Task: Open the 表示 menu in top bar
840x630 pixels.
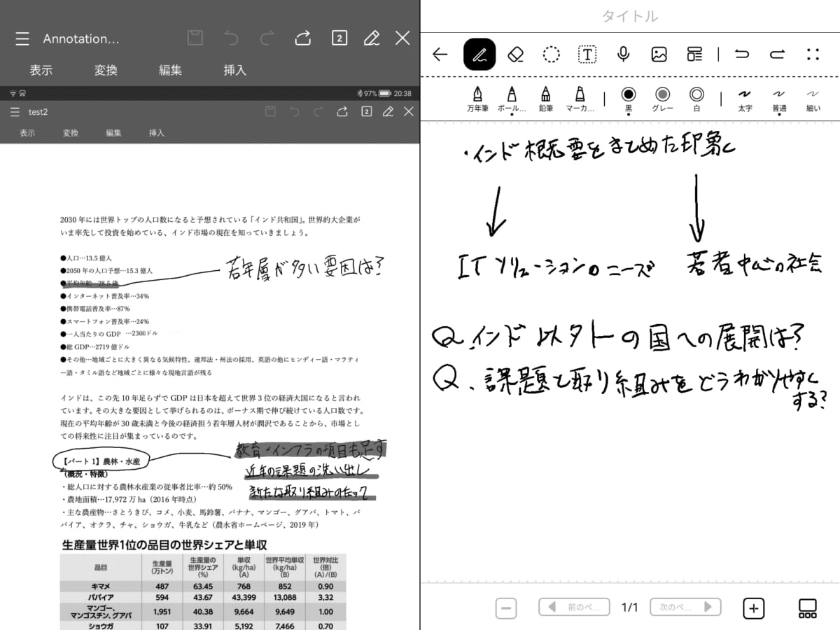Action: [x=41, y=70]
